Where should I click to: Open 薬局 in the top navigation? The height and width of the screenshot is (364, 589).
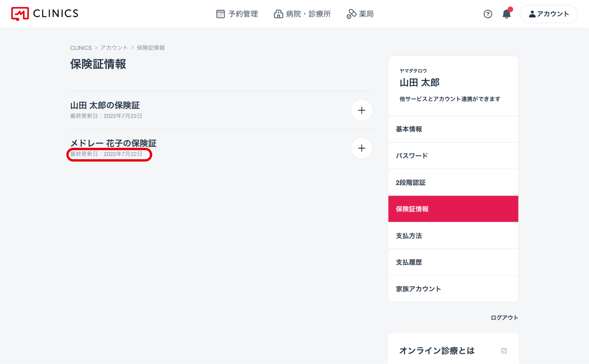[x=360, y=14]
